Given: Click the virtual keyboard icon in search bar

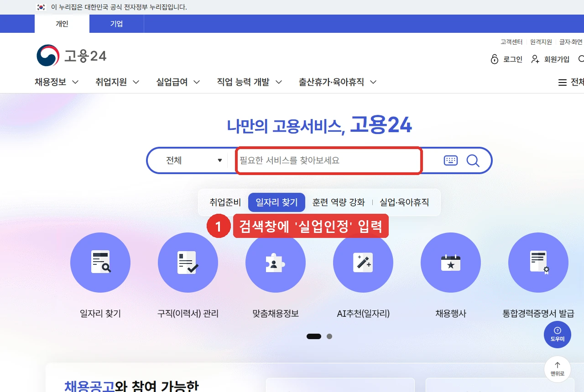Looking at the screenshot, I should point(450,160).
